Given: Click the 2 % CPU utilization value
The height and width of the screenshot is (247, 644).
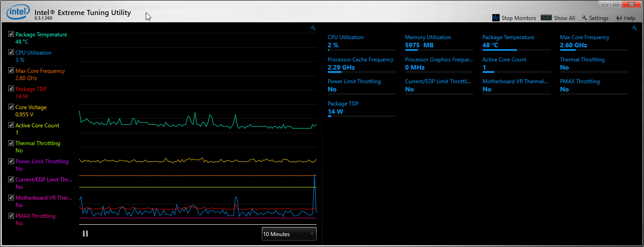Looking at the screenshot, I should click(x=333, y=45).
